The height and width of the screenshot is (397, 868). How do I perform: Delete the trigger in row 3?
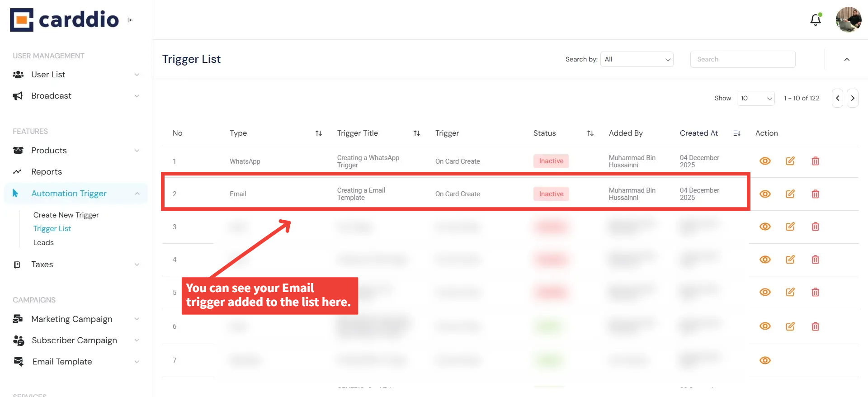(816, 227)
